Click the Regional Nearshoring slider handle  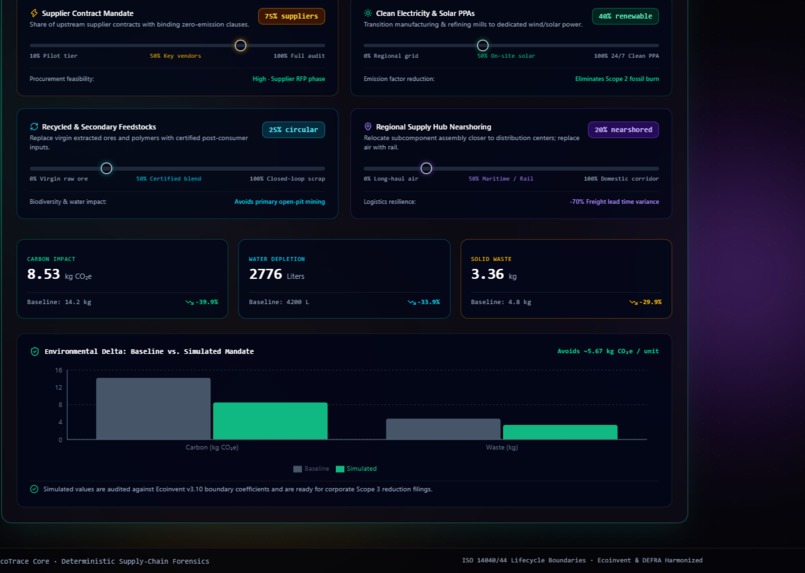426,168
